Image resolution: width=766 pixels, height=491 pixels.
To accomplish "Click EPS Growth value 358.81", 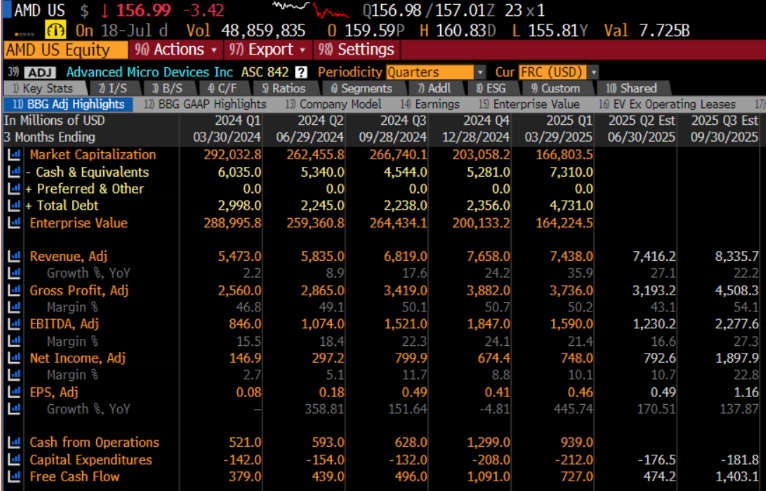I will point(326,409).
